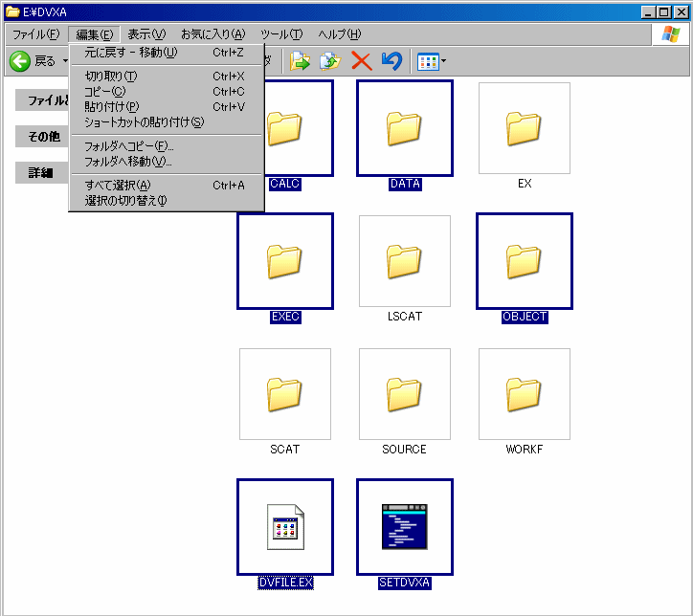Viewport: 693px width, 616px height.
Task: Open the ツール (Tools) menu
Action: click(281, 34)
